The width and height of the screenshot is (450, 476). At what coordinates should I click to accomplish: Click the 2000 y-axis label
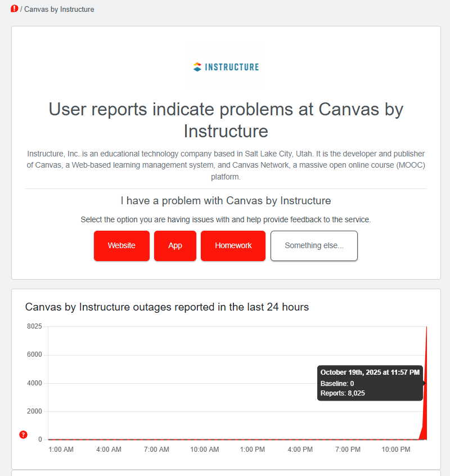tap(34, 411)
